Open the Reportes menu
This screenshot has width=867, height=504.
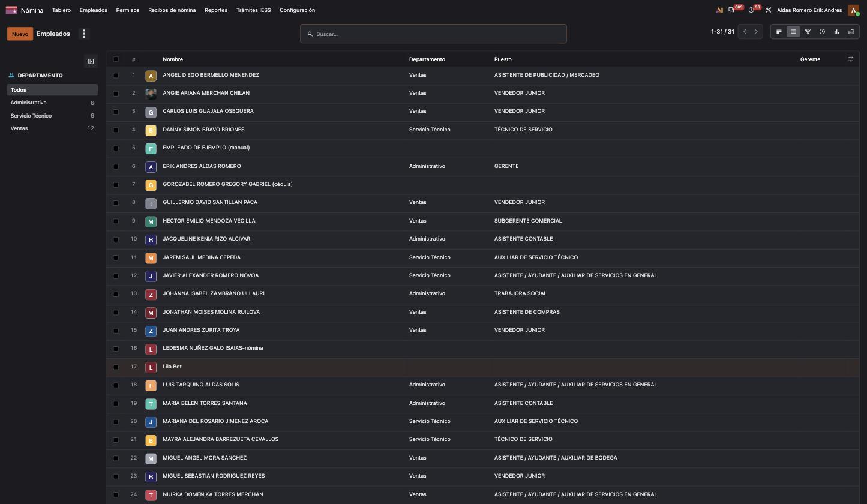click(x=216, y=10)
